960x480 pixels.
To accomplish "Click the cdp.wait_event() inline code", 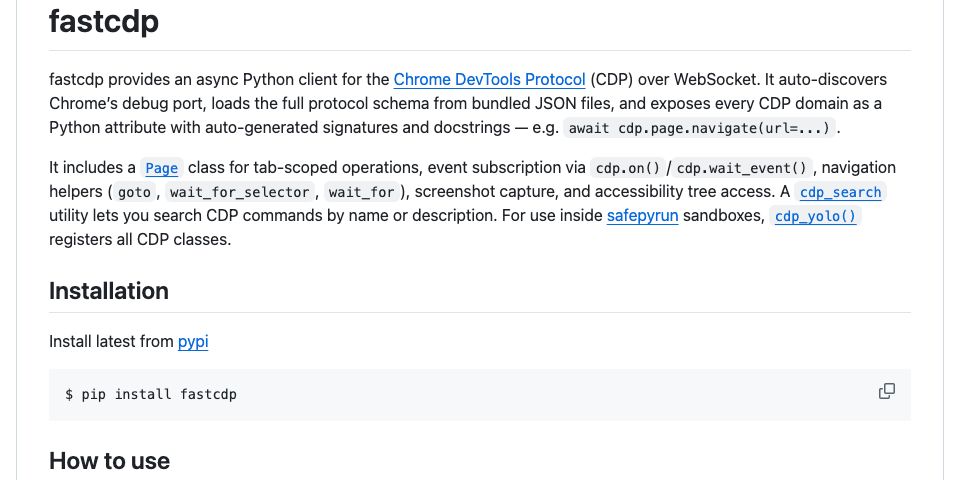I will click(742, 168).
